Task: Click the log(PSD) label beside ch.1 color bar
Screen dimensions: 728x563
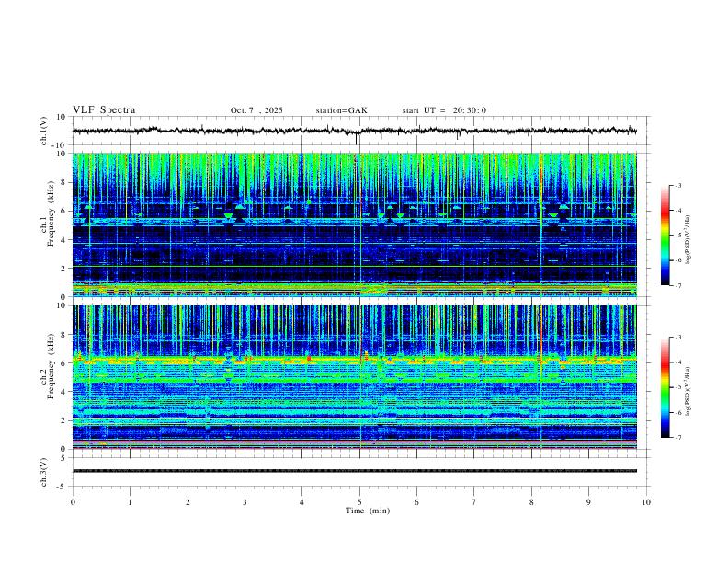Action: coord(688,239)
